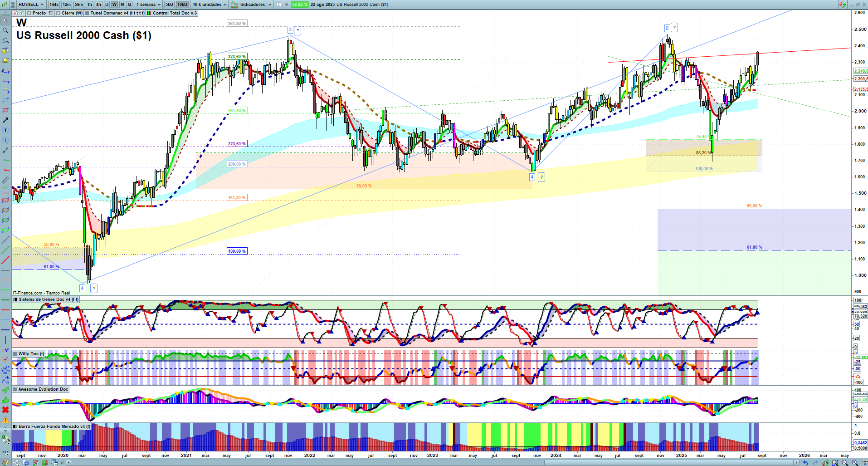The width and height of the screenshot is (868, 466).
Task: Click the alert bell icon
Action: coord(5,60)
